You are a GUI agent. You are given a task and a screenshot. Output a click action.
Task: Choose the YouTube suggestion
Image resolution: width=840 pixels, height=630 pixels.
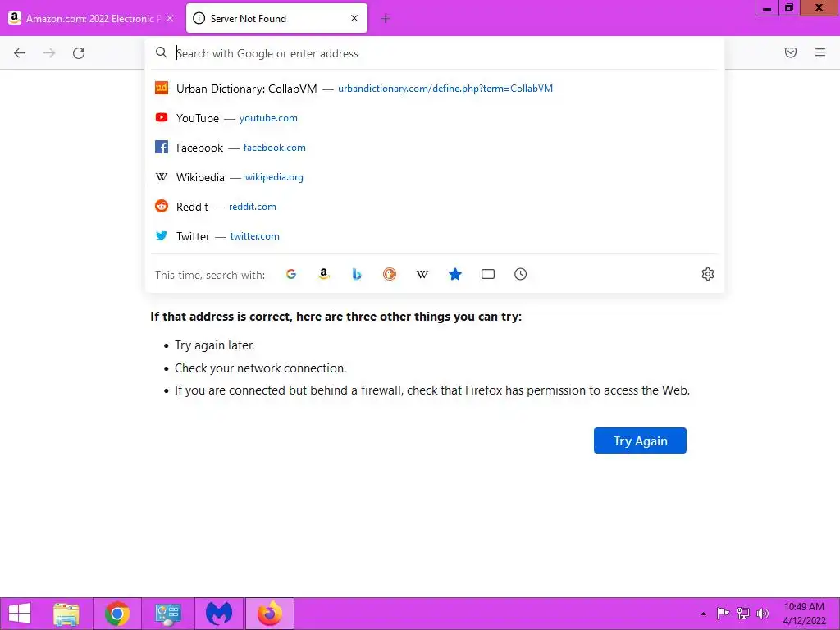pyautogui.click(x=434, y=118)
